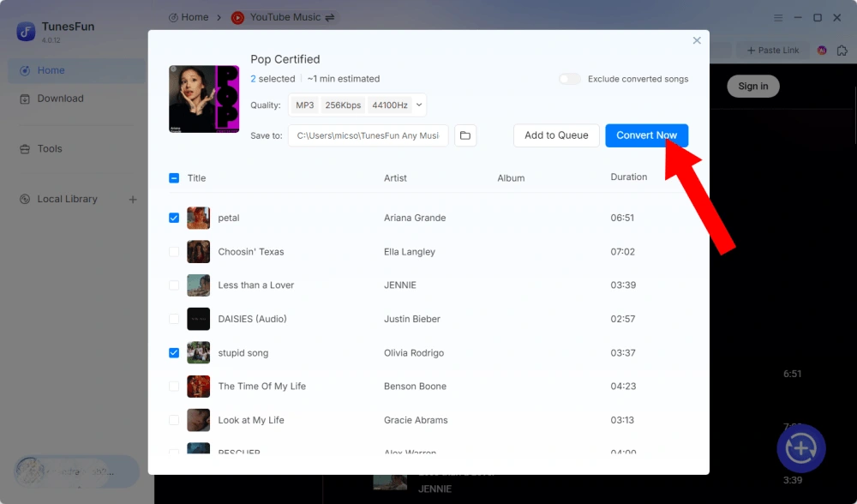This screenshot has width=857, height=504.
Task: Click the DAISIES (Audio) thumbnail
Action: [x=199, y=319]
